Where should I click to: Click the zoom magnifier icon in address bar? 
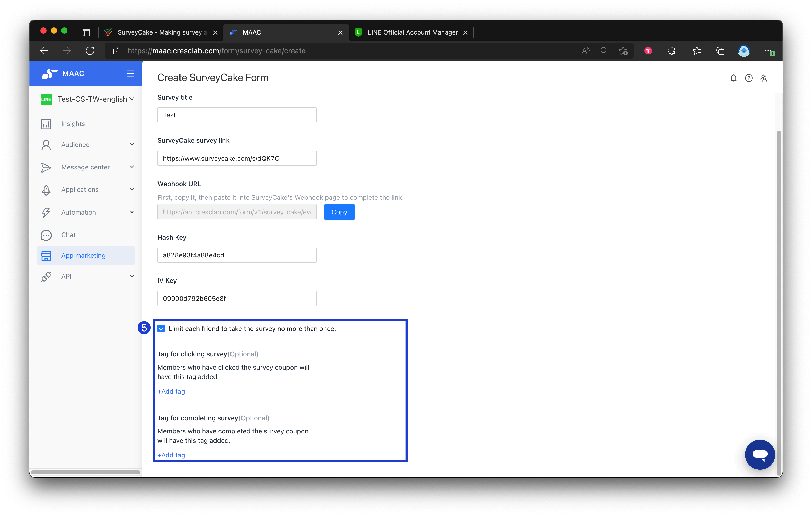604,50
